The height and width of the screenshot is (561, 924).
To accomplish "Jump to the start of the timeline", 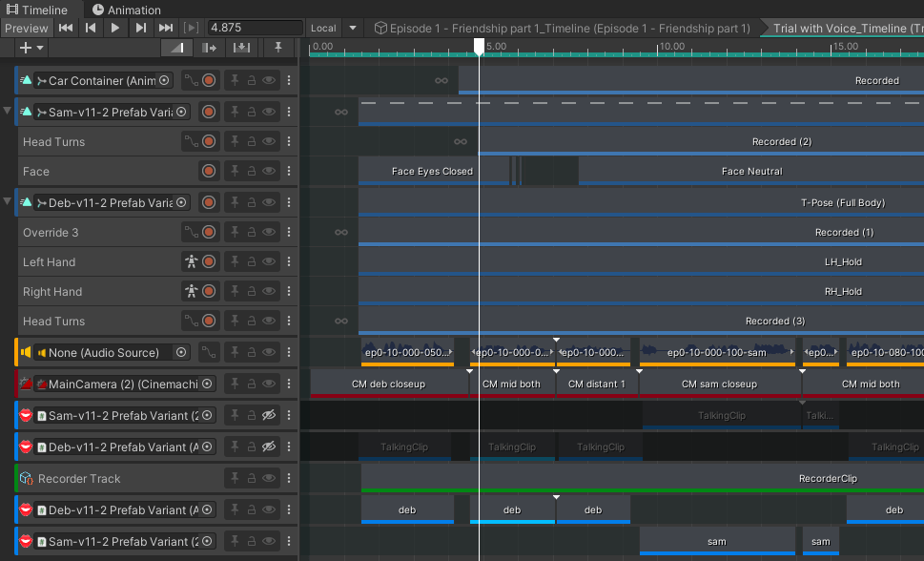I will click(x=66, y=29).
